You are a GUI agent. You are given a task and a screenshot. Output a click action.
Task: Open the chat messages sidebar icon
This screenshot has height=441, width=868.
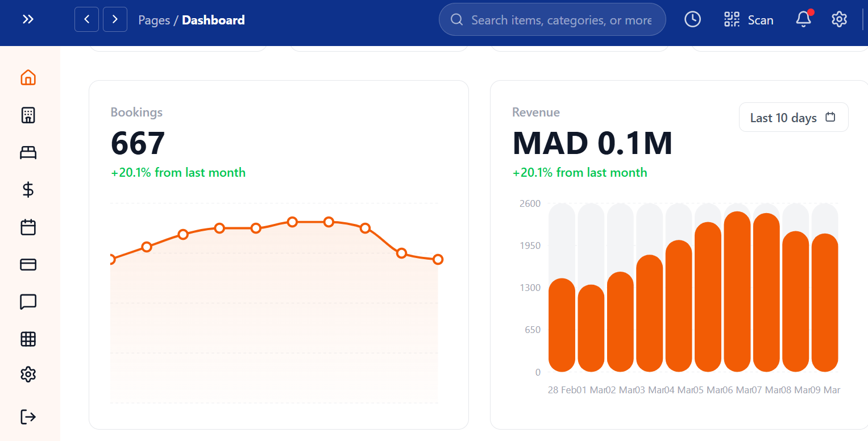28,302
